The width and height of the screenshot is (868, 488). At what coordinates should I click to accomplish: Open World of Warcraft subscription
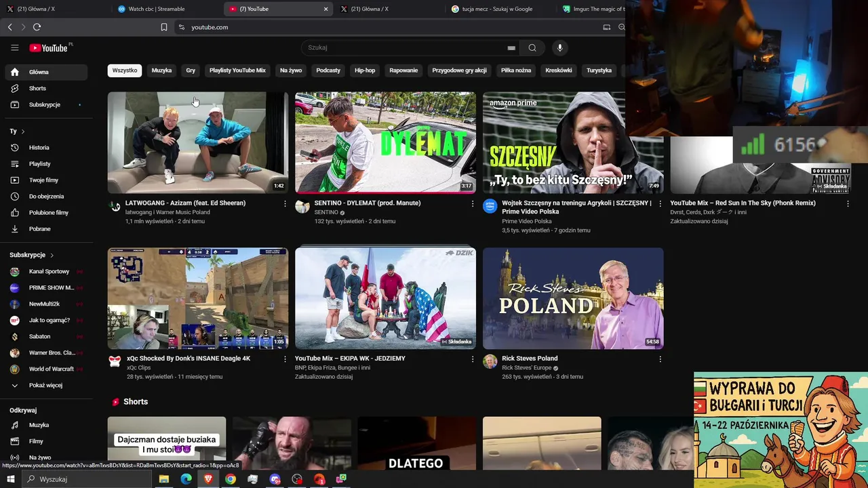(x=46, y=369)
